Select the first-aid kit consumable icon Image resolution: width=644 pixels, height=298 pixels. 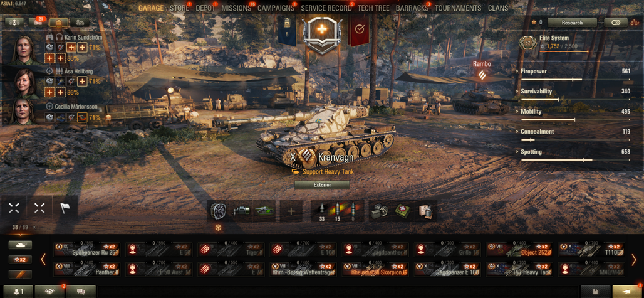tap(403, 211)
